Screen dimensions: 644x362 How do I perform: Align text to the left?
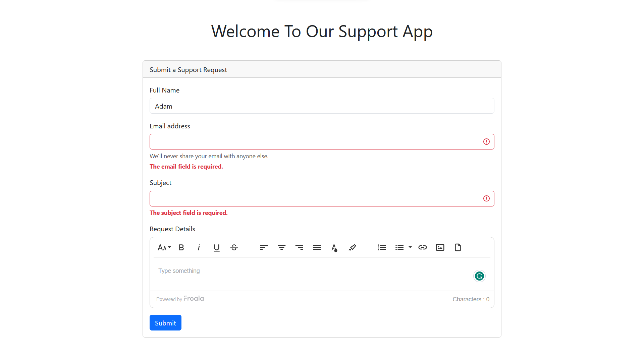[264, 247]
